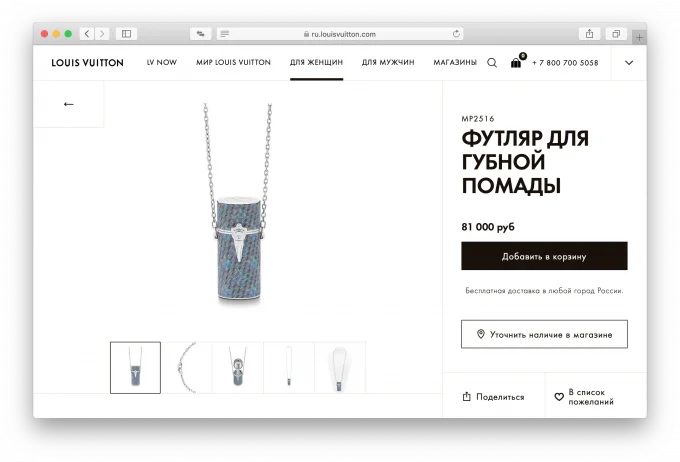Image resolution: width=680 pixels, height=462 pixels.
Task: Click the search magnifier icon
Action: click(492, 63)
